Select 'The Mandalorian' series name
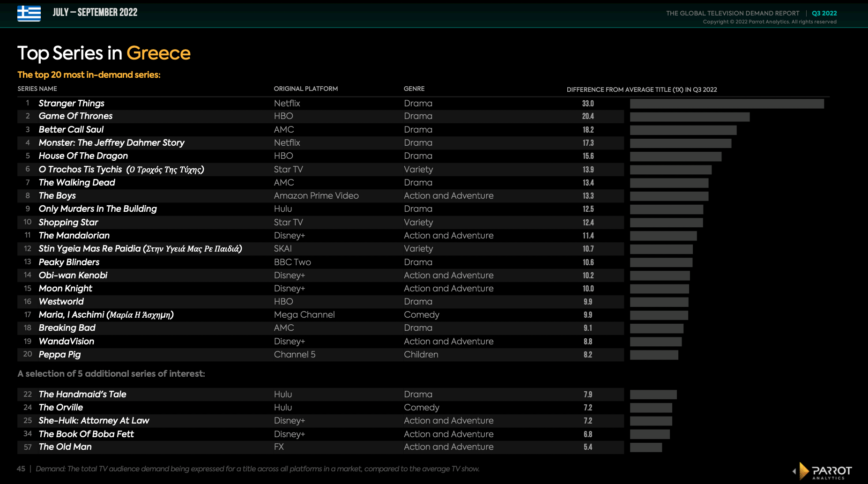 (x=74, y=235)
